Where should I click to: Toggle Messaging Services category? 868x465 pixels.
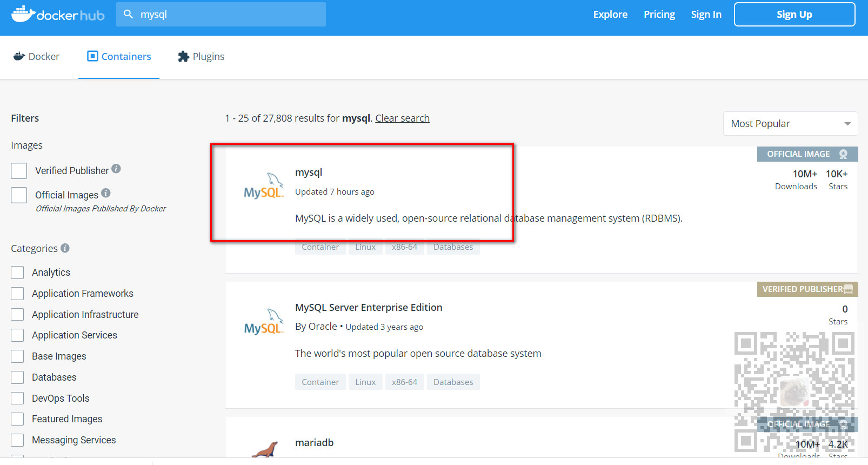pos(17,440)
